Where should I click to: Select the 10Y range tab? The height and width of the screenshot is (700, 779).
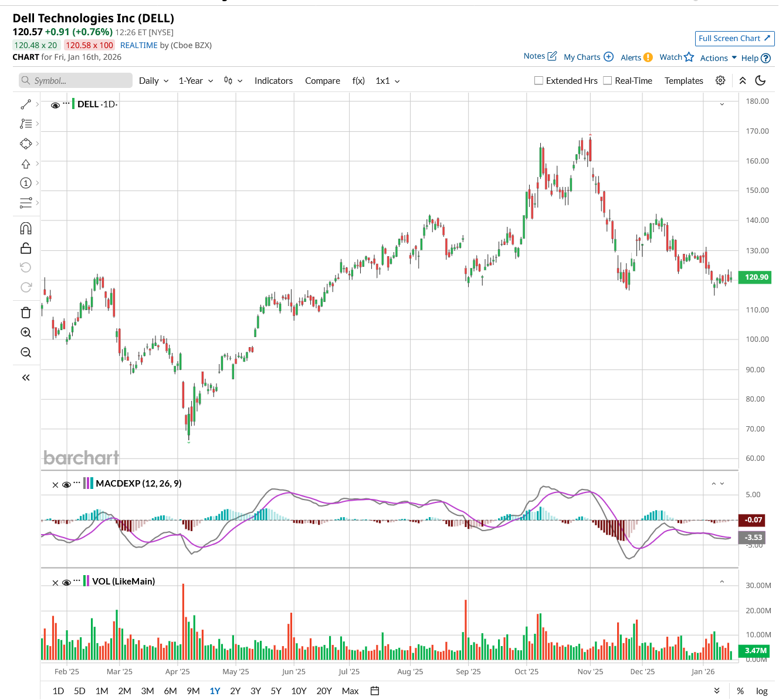pyautogui.click(x=299, y=691)
